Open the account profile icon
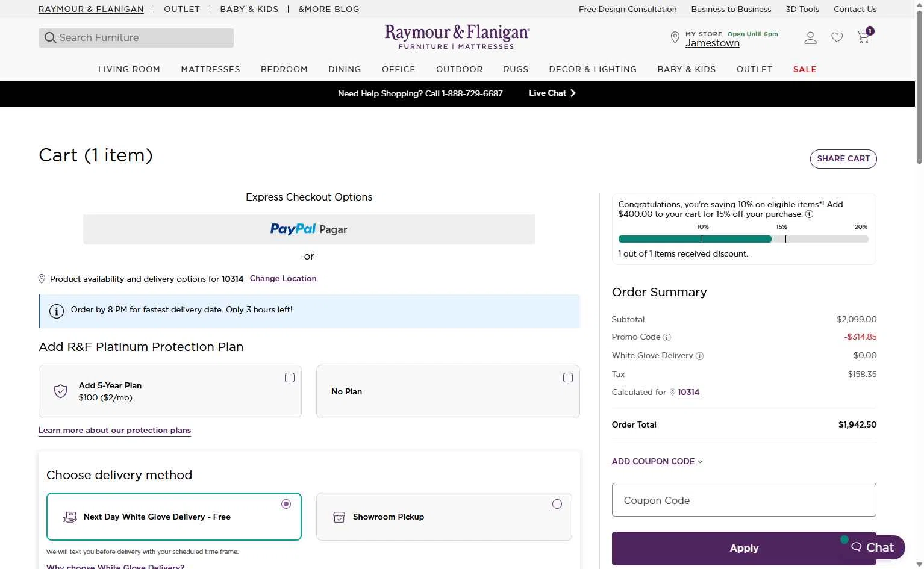The width and height of the screenshot is (924, 569). click(x=810, y=38)
